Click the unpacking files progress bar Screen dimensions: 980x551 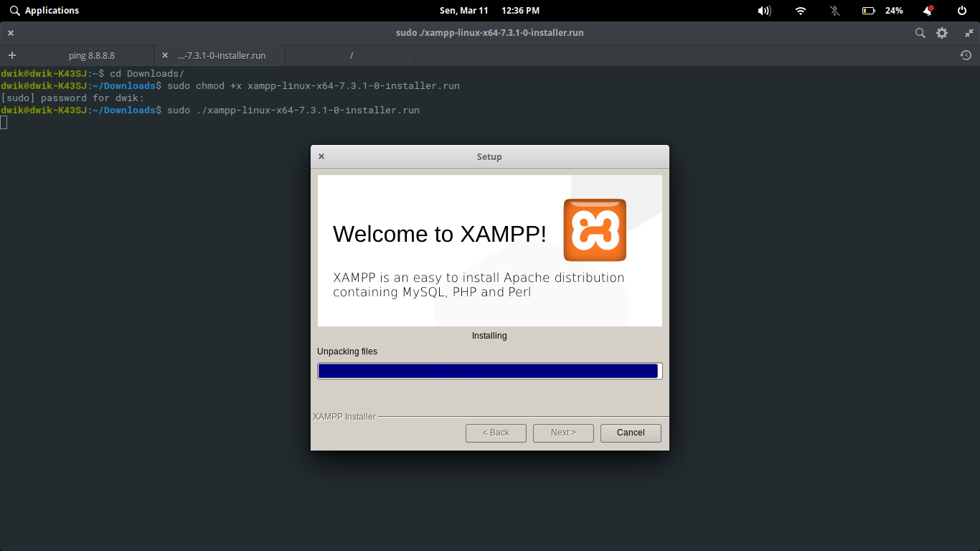(x=489, y=370)
